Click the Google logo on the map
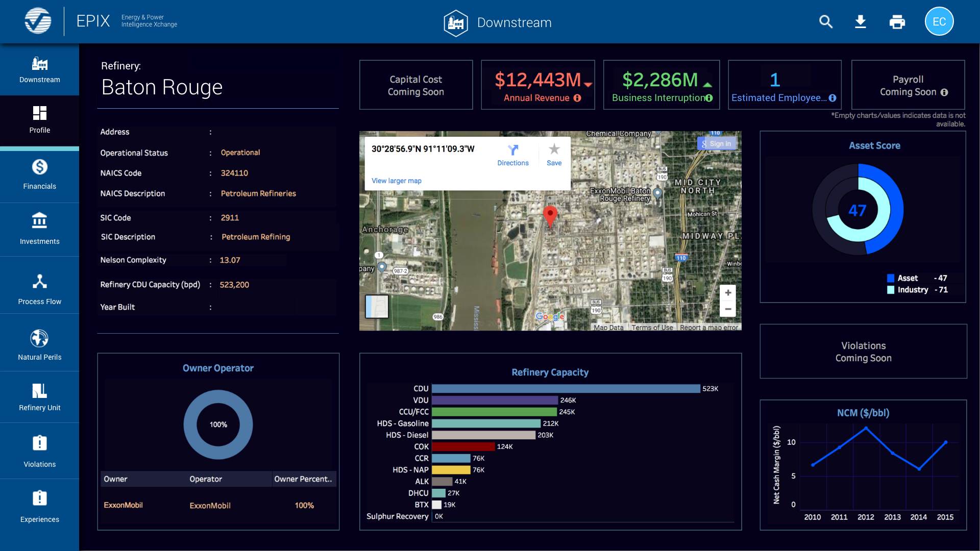This screenshot has height=551, width=980. 550,316
